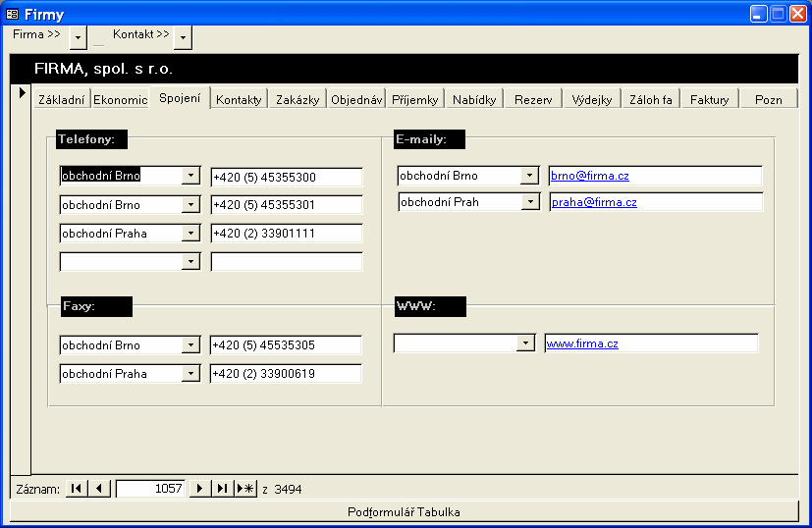Click the empty fourth telephone number field
This screenshot has height=528, width=812.
click(x=286, y=262)
